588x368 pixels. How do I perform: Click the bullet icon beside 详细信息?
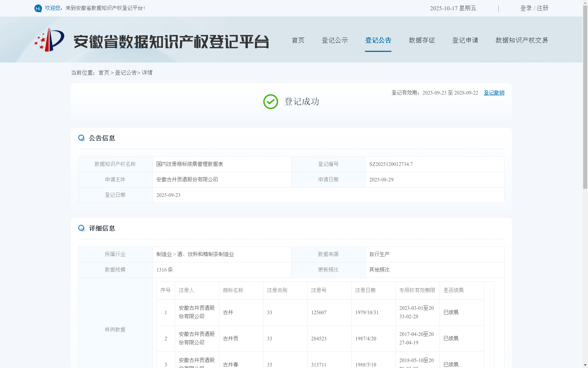click(x=82, y=228)
